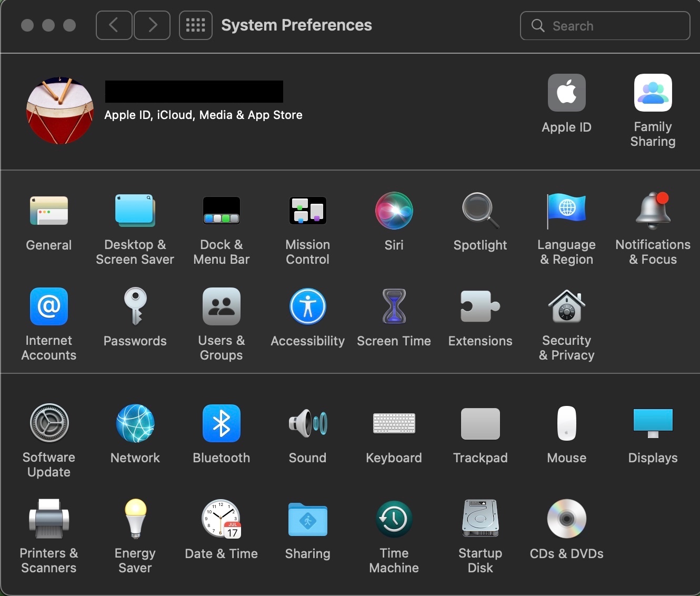The image size is (700, 596).
Task: Open Accessibility preferences
Action: point(308,306)
